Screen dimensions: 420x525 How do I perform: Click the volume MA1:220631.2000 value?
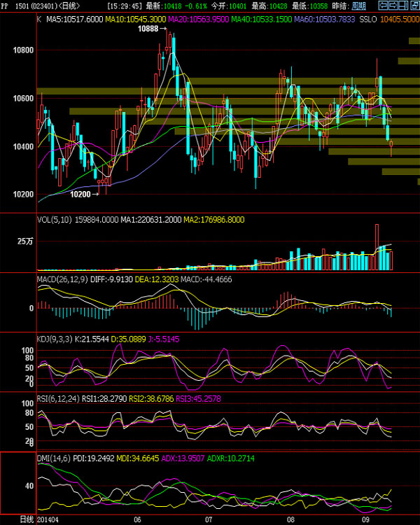pos(151,220)
